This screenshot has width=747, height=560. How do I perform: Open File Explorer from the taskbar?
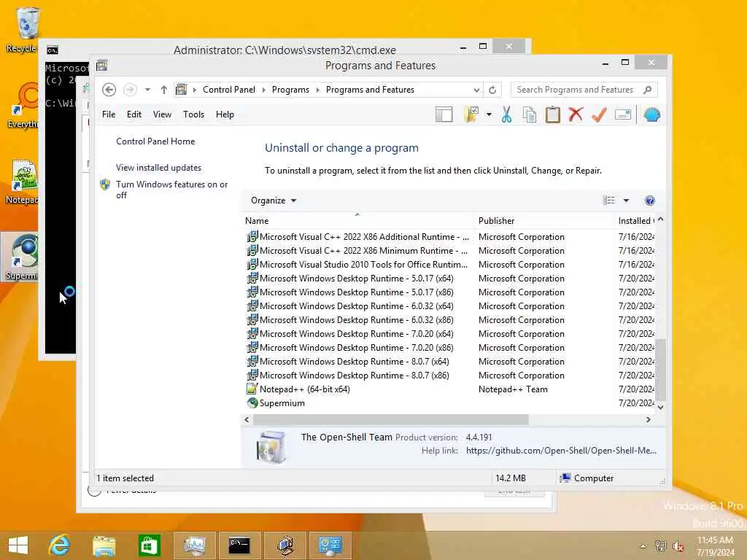104,545
